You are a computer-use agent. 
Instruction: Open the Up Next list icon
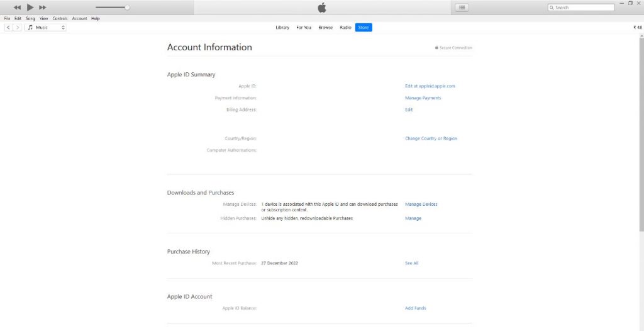[462, 8]
